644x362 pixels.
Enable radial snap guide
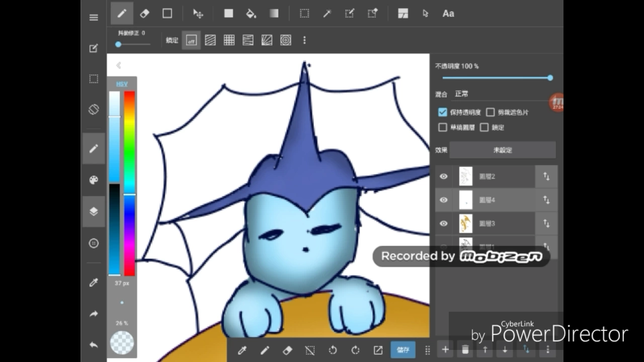click(x=267, y=40)
